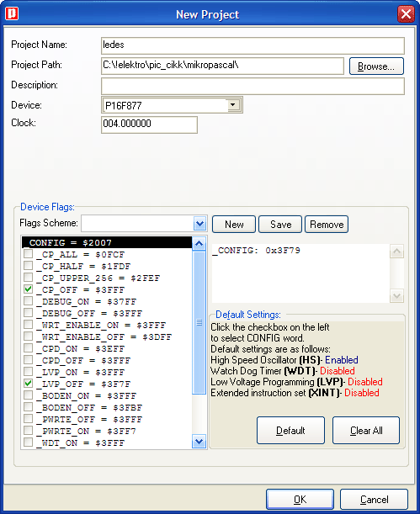The height and width of the screenshot is (514, 420).
Task: Click into the Description input field
Action: [253, 86]
